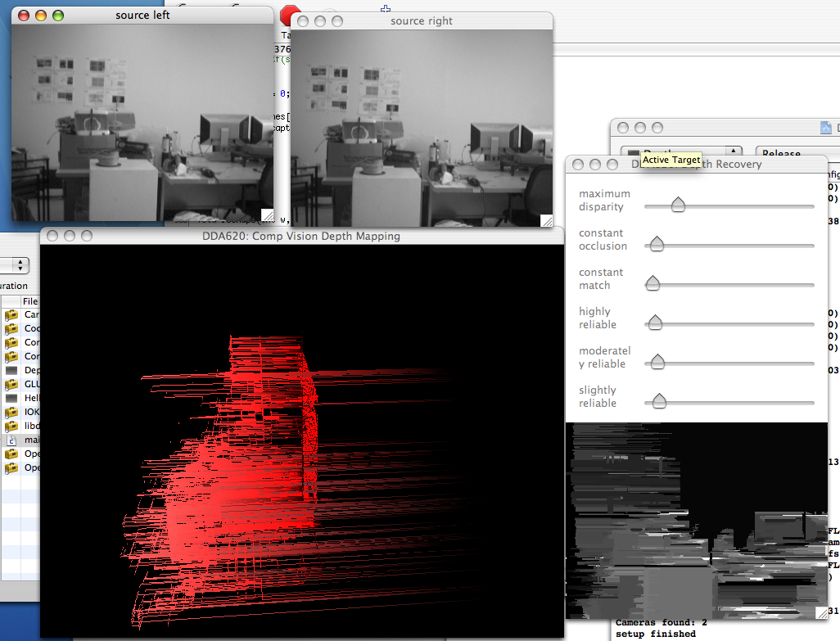Click the GLUT framework toolbox icon
This screenshot has height=641, width=840.
coord(11,384)
